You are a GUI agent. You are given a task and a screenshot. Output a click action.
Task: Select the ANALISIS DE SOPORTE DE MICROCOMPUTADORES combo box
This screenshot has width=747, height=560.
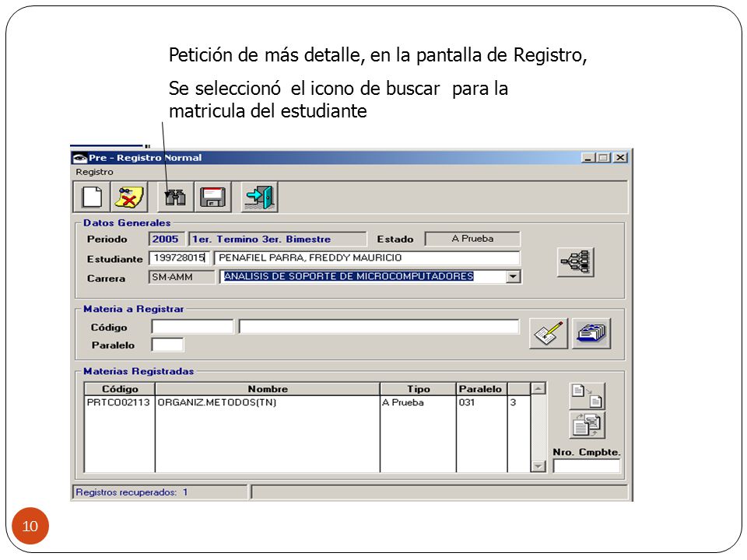370,276
